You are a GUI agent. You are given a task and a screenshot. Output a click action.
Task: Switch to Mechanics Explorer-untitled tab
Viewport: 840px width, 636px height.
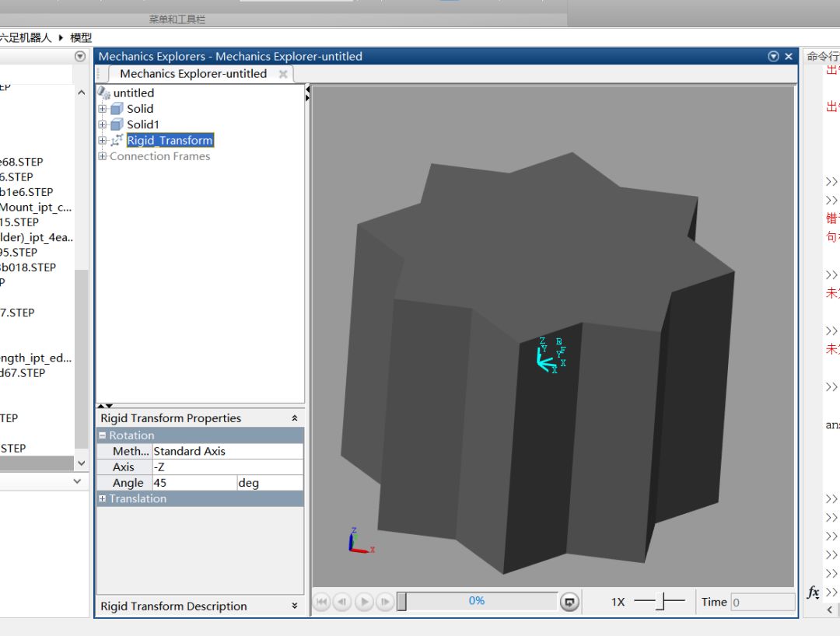(x=193, y=74)
